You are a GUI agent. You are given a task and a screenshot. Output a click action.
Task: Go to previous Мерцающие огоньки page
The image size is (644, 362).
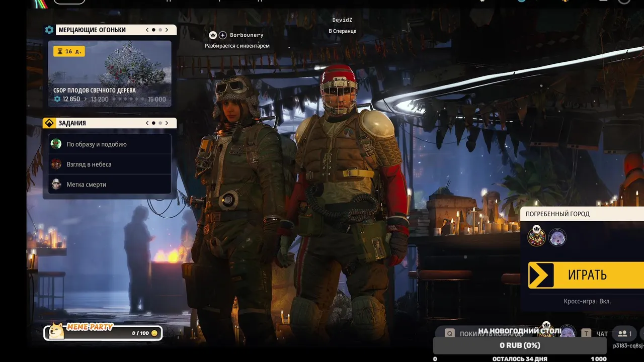[x=147, y=30]
